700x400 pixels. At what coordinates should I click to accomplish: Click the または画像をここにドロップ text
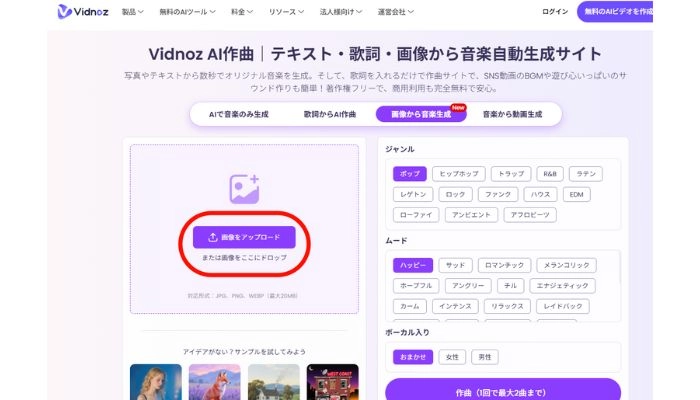coord(244,258)
